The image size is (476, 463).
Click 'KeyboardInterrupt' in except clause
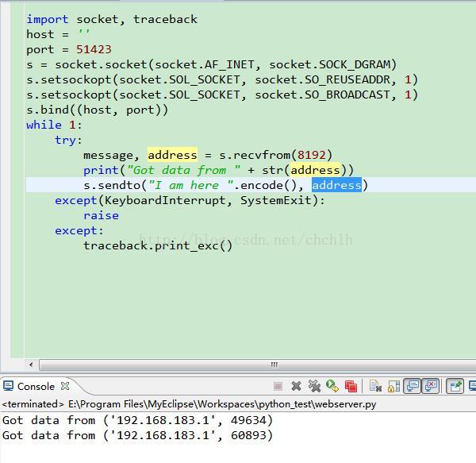coord(165,200)
